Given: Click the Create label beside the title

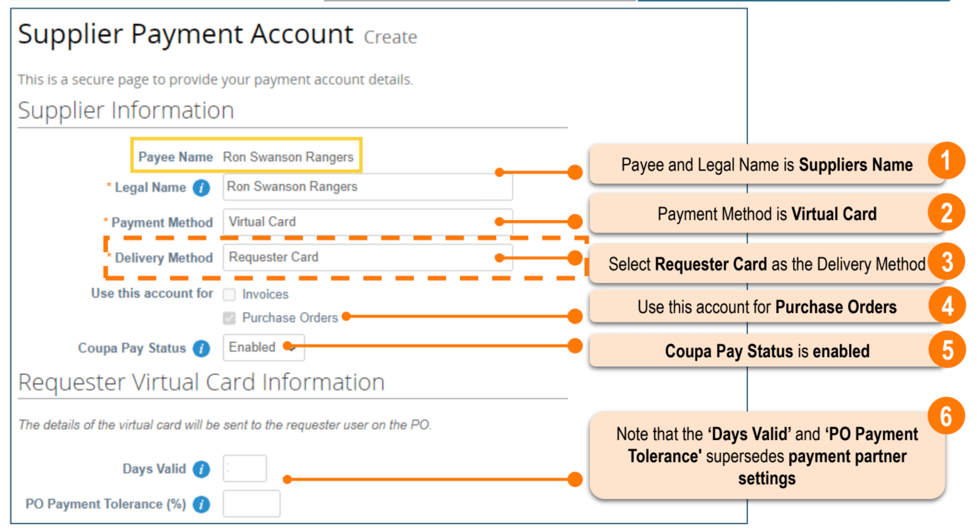Looking at the screenshot, I should pos(390,37).
